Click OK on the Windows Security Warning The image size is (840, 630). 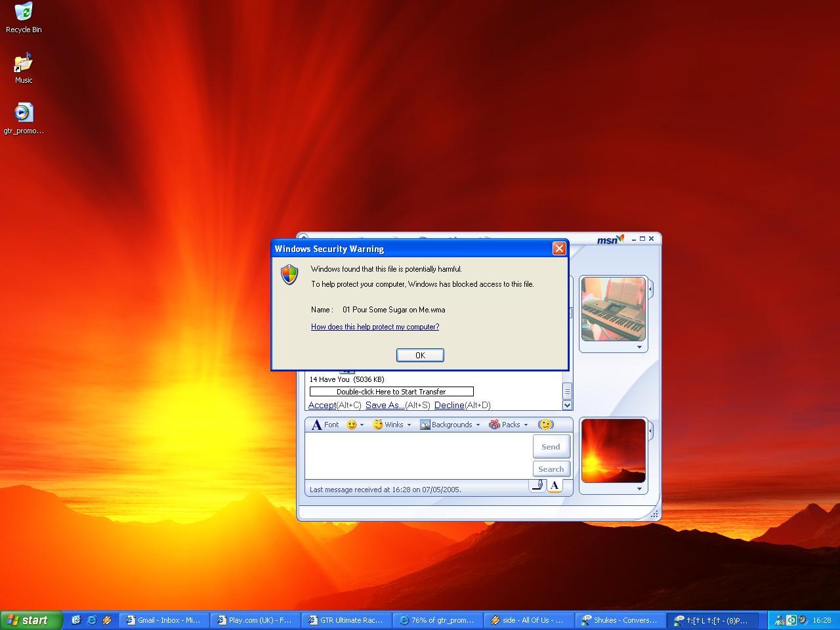[x=419, y=355]
